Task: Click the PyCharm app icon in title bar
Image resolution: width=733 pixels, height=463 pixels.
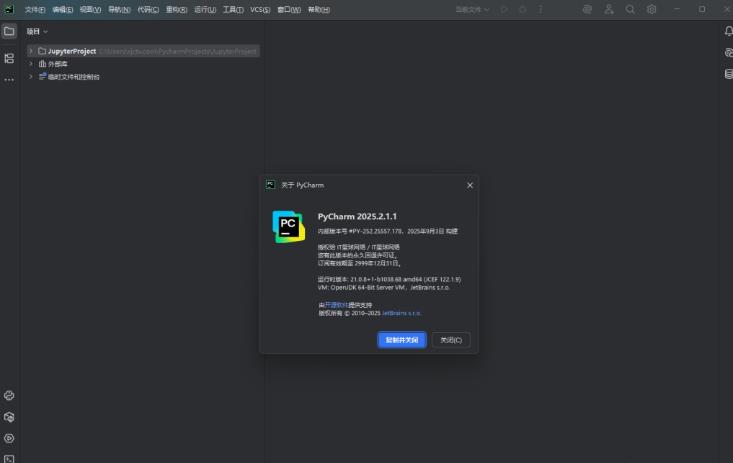Action: click(9, 9)
